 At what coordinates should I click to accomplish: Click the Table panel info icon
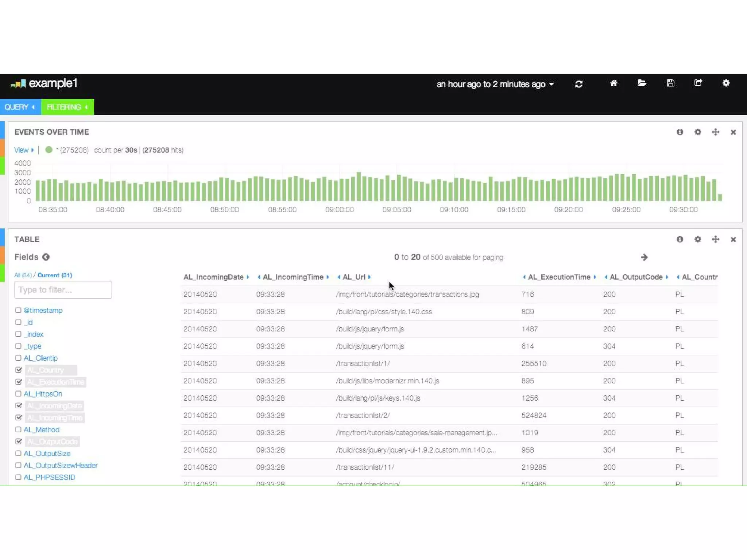(680, 239)
